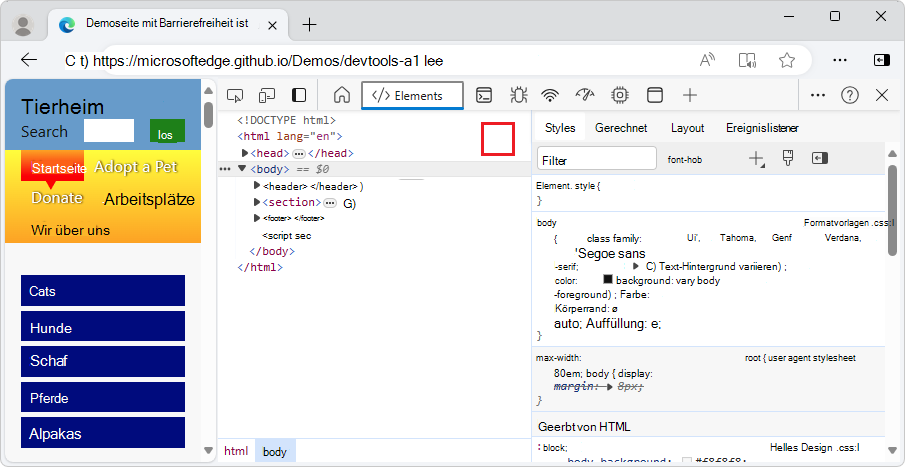Viewport: 905px width, 467px height.
Task: Click More tools plus icon
Action: (x=690, y=95)
